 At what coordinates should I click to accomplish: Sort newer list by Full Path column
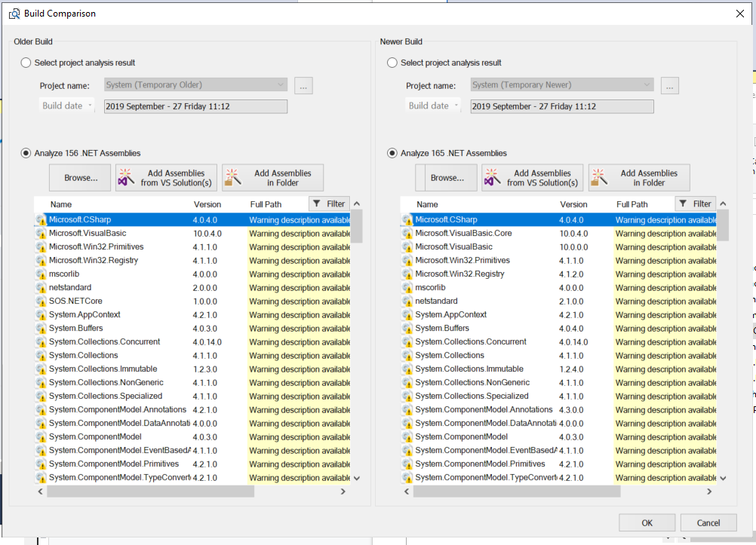pos(632,204)
